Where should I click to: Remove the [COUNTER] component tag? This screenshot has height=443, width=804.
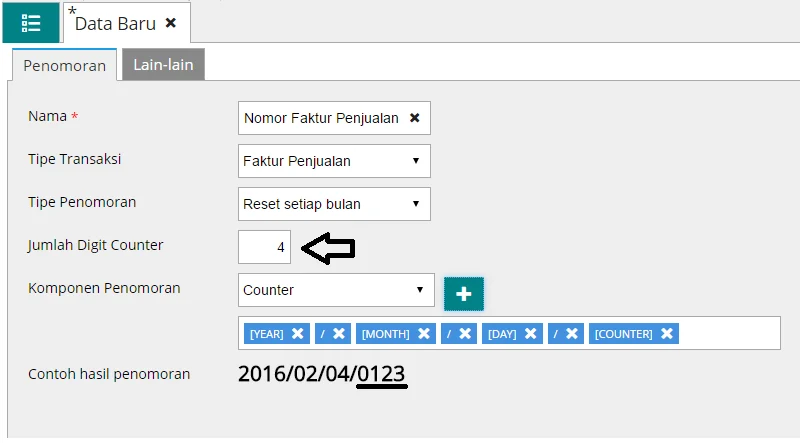point(667,333)
